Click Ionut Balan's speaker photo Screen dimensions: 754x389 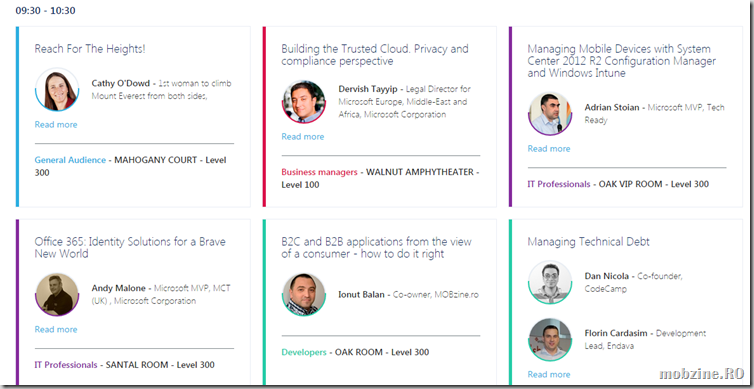click(303, 295)
